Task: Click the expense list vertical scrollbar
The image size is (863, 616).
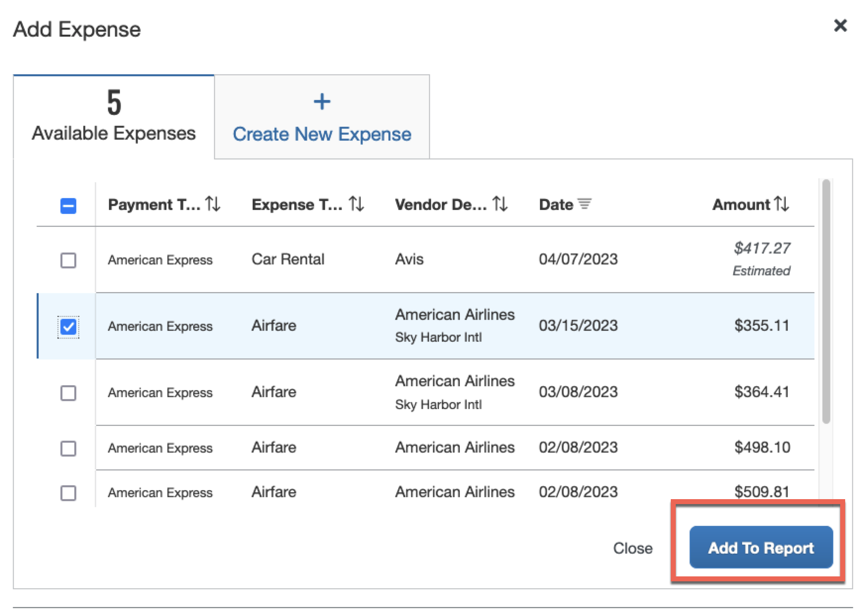Action: pyautogui.click(x=826, y=302)
